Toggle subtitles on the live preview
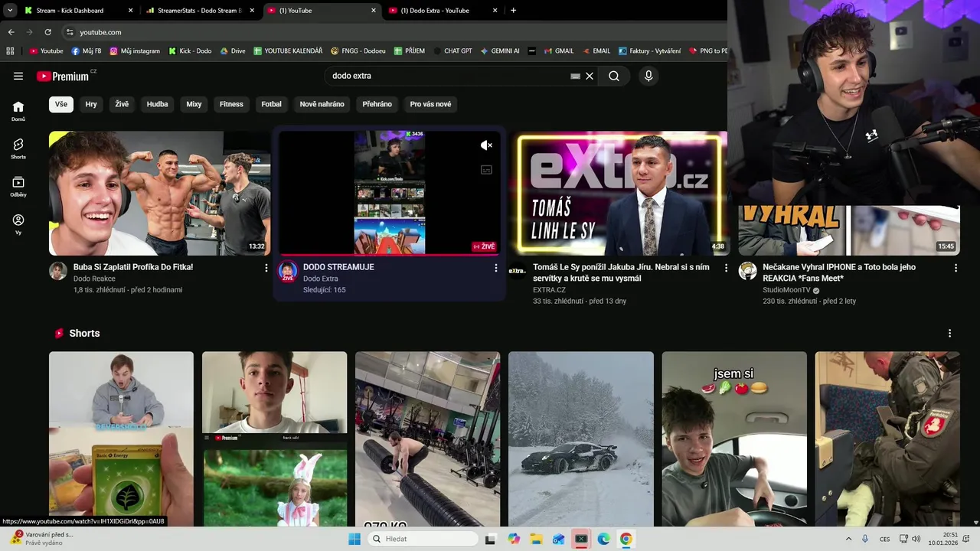The width and height of the screenshot is (980, 551). (486, 170)
